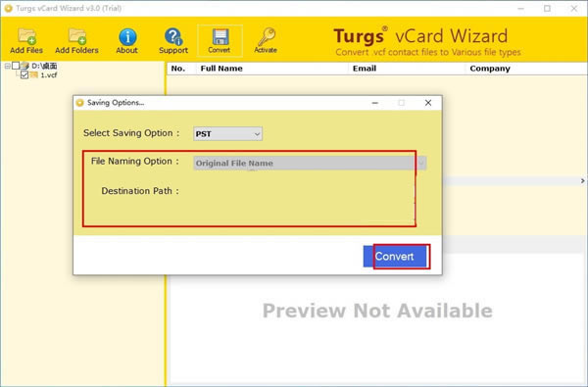Click the Saving Options dialog title icon
Image resolution: width=588 pixels, height=387 pixels.
click(79, 103)
